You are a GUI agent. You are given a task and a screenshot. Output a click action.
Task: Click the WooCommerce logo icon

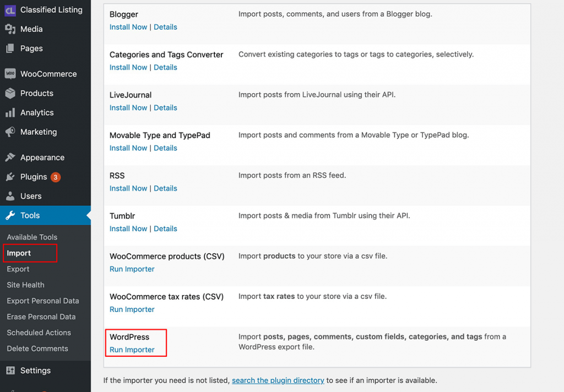pos(10,74)
